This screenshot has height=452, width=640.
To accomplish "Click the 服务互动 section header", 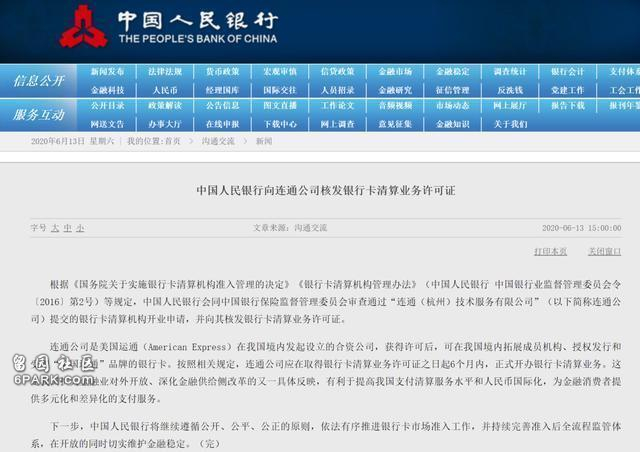I will pos(38,115).
